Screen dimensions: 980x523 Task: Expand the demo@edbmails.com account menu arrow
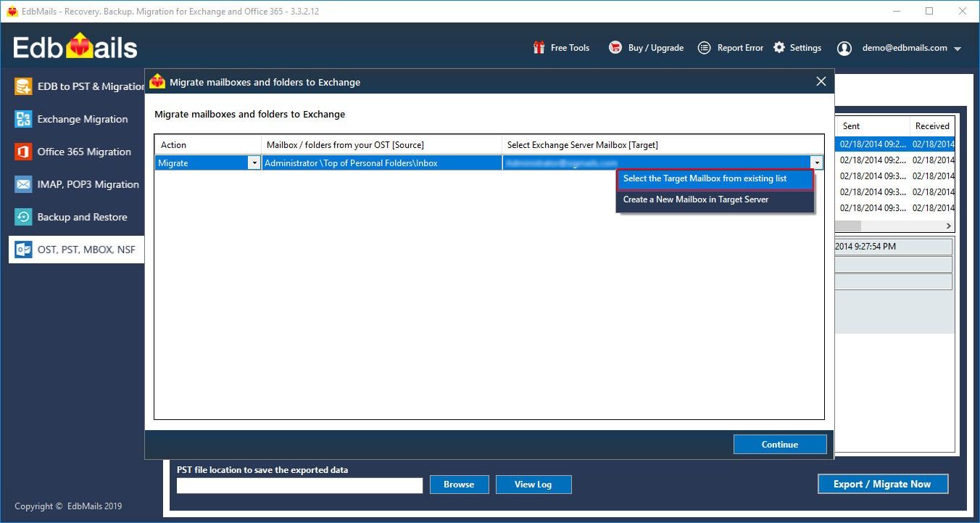pos(958,49)
